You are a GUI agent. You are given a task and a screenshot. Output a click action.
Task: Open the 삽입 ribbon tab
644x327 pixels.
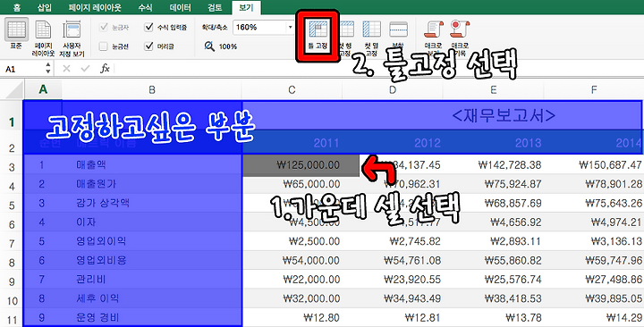[45, 7]
